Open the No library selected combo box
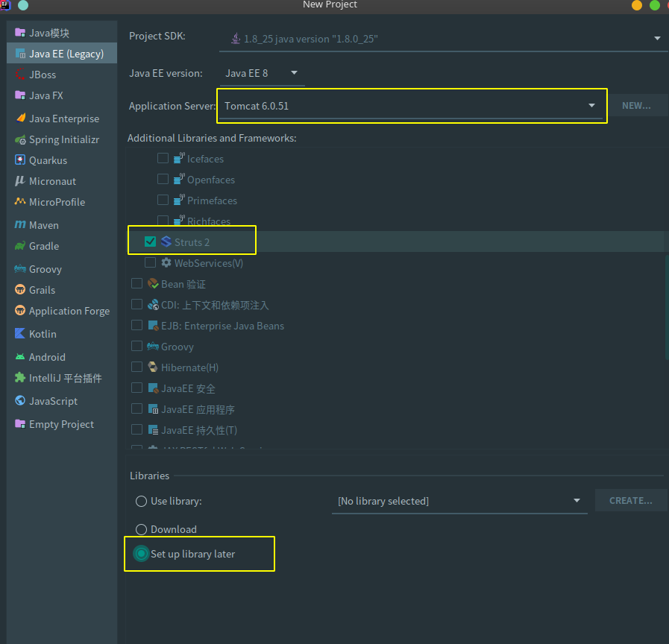Screen dimensions: 669x644 458,501
